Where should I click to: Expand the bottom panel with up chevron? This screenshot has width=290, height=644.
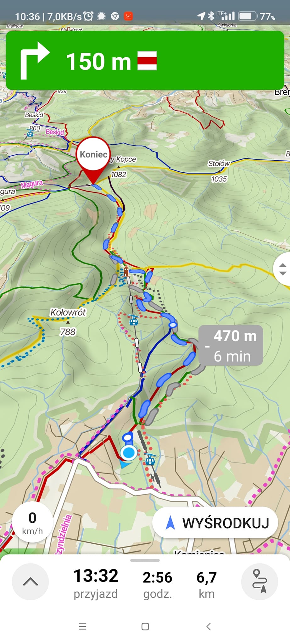(30, 581)
